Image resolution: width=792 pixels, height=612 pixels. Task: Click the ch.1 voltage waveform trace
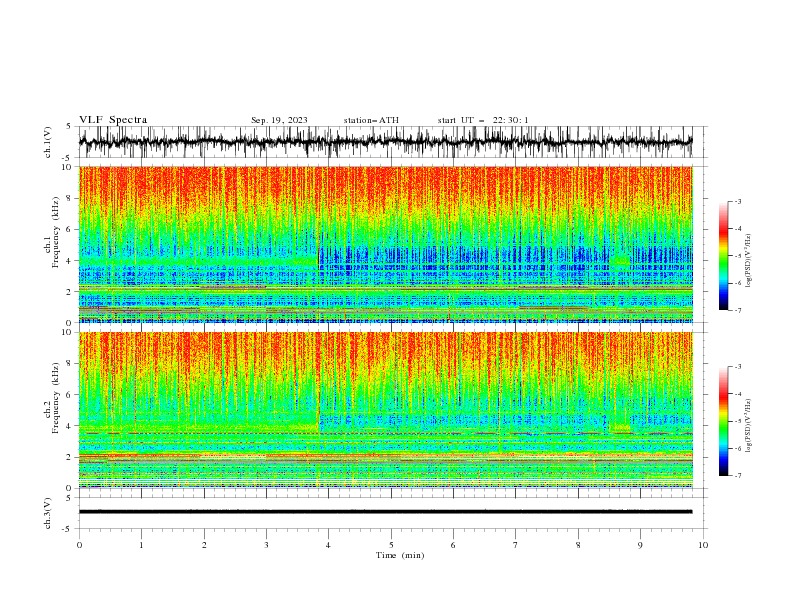click(386, 142)
